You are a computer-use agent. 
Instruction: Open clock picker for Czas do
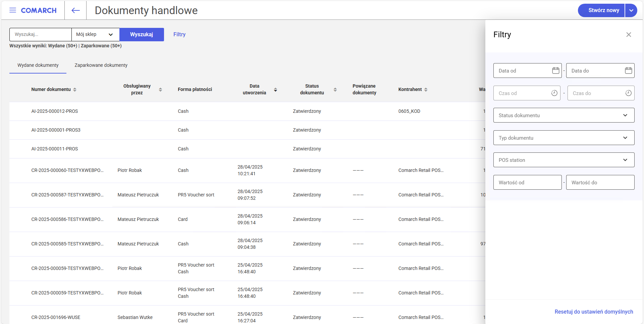628,93
